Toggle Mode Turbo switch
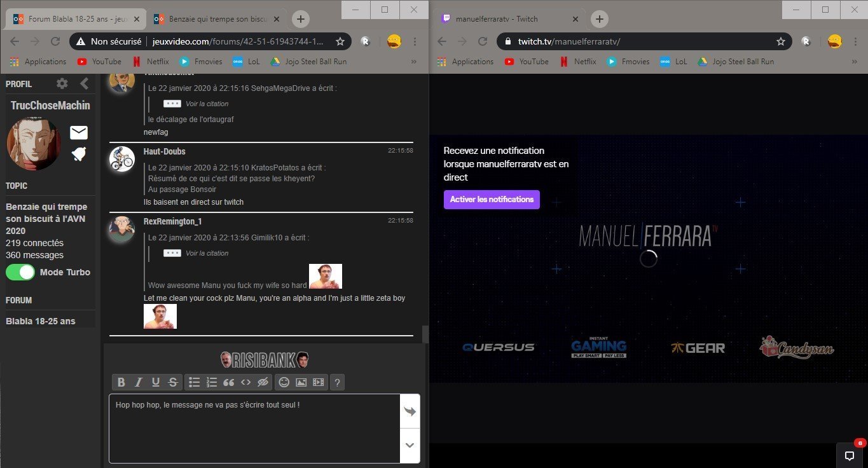868x468 pixels. (20, 272)
